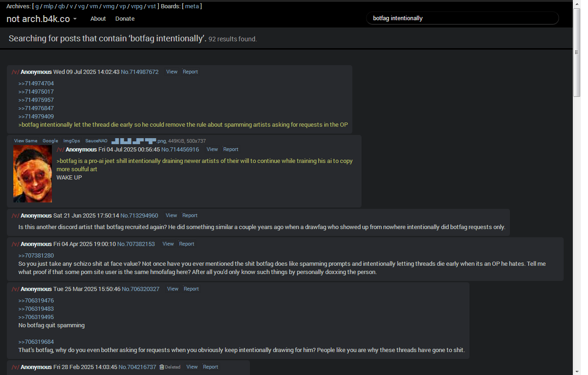The width and height of the screenshot is (588, 375).
Task: Click /v/ board tag on post 713294960
Action: click(x=15, y=216)
